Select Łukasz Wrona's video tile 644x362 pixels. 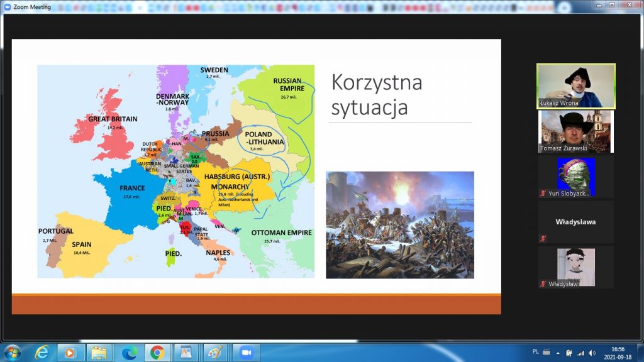[x=575, y=85]
